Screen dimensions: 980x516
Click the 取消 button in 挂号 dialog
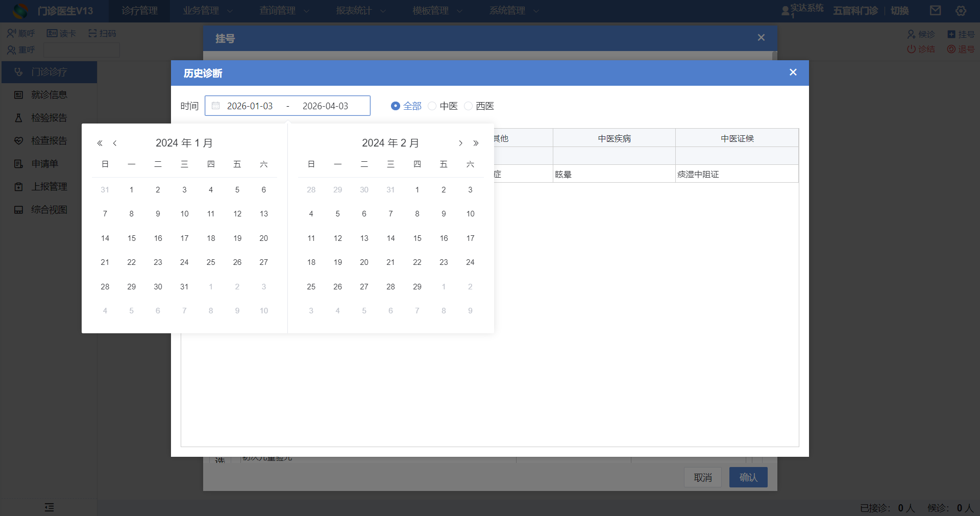click(x=703, y=477)
